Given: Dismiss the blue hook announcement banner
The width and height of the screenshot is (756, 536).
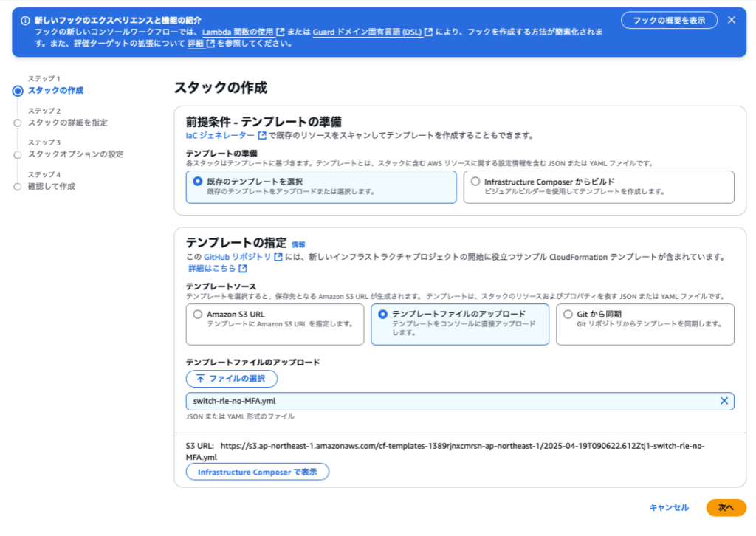Looking at the screenshot, I should [732, 20].
